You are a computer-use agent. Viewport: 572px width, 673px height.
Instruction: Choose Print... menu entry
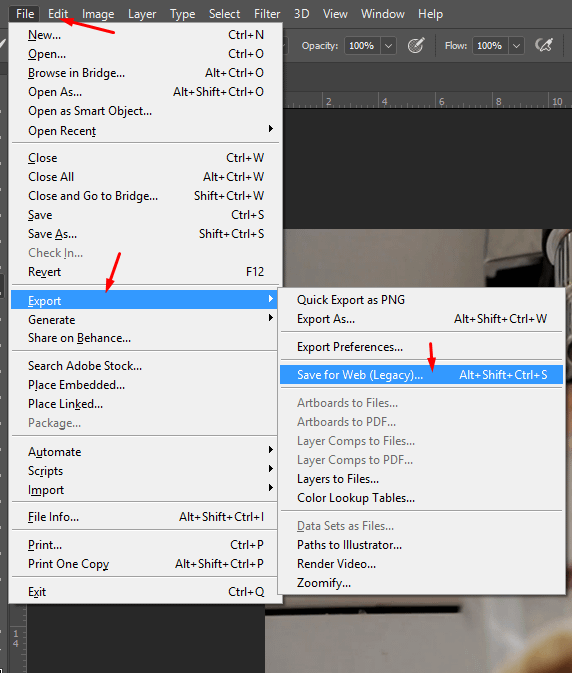pos(146,545)
